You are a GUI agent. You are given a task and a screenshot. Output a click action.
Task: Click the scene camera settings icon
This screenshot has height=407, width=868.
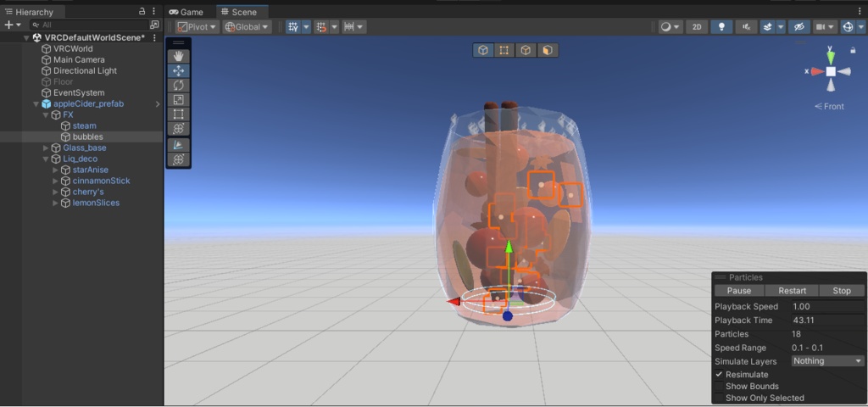(820, 26)
